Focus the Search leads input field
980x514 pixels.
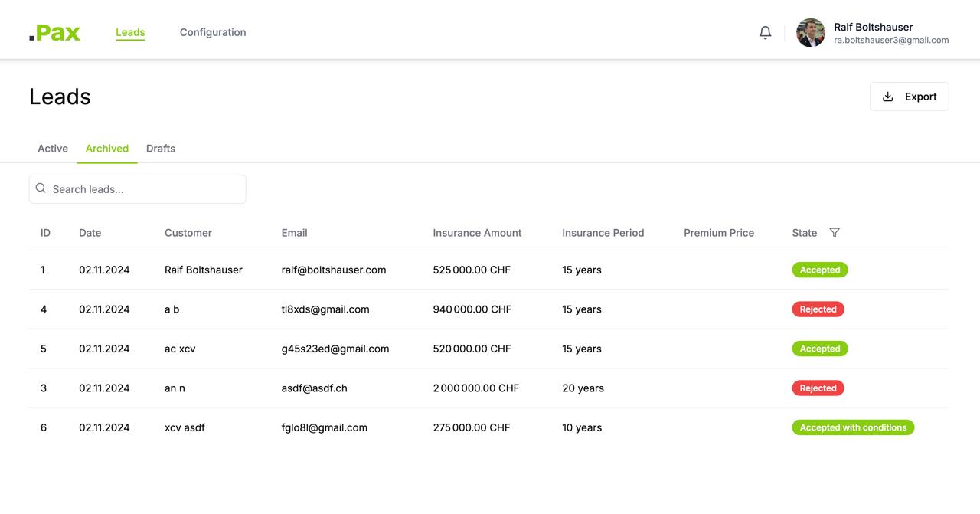coord(145,189)
